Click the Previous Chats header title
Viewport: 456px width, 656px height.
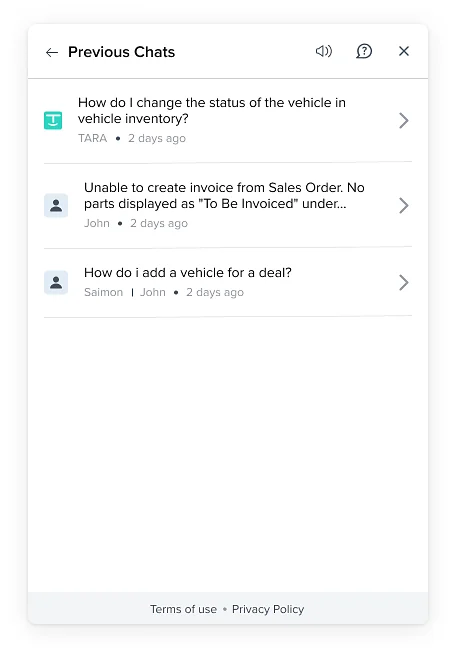(122, 52)
